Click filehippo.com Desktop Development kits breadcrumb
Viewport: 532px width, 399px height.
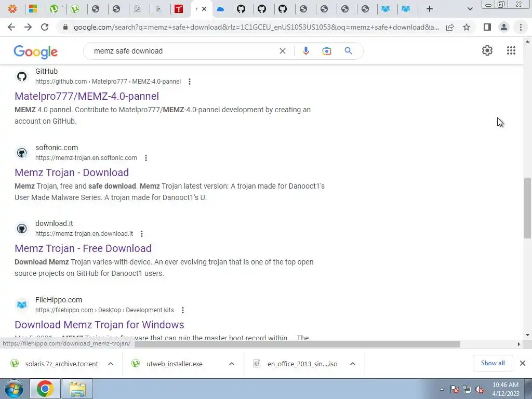coord(104,310)
